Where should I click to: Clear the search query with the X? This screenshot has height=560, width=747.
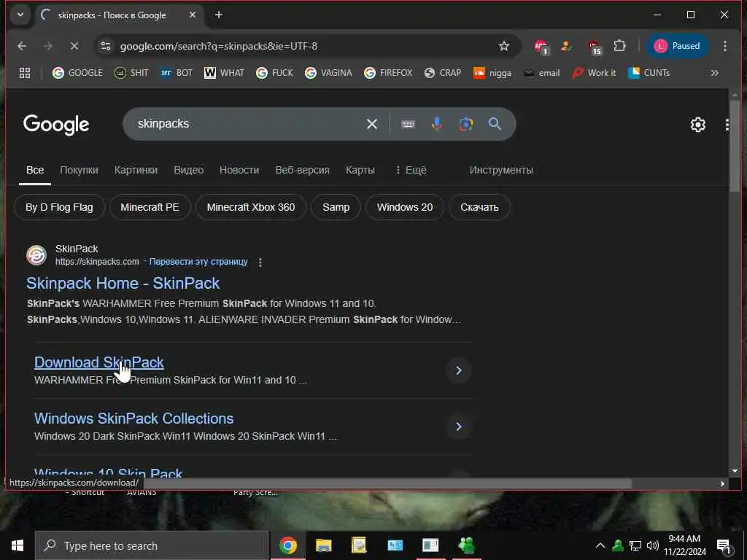[372, 124]
